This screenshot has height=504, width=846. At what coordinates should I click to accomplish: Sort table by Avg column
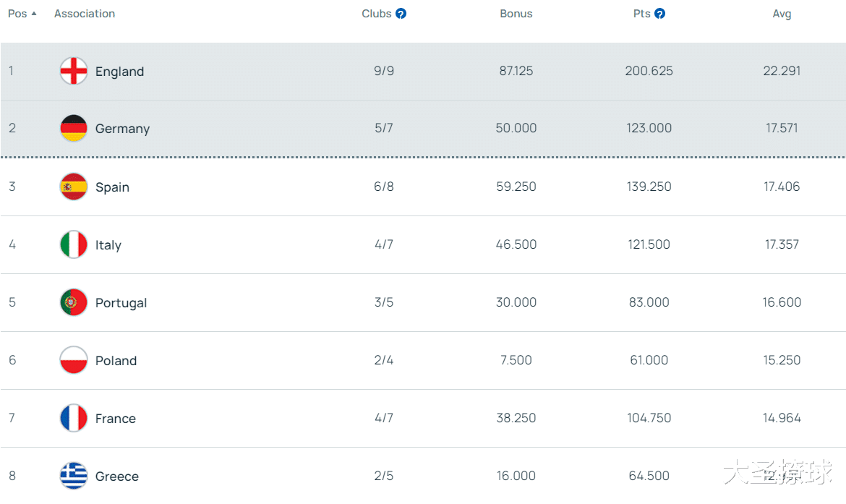point(782,14)
